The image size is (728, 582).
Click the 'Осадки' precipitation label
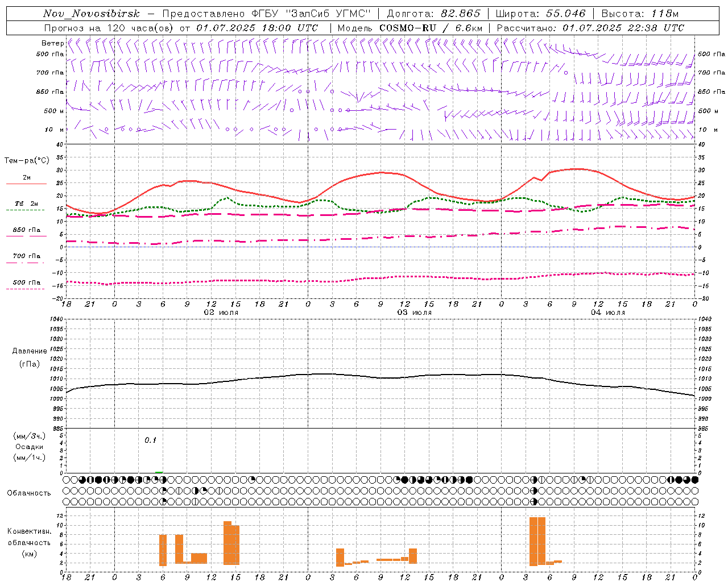[x=30, y=447]
